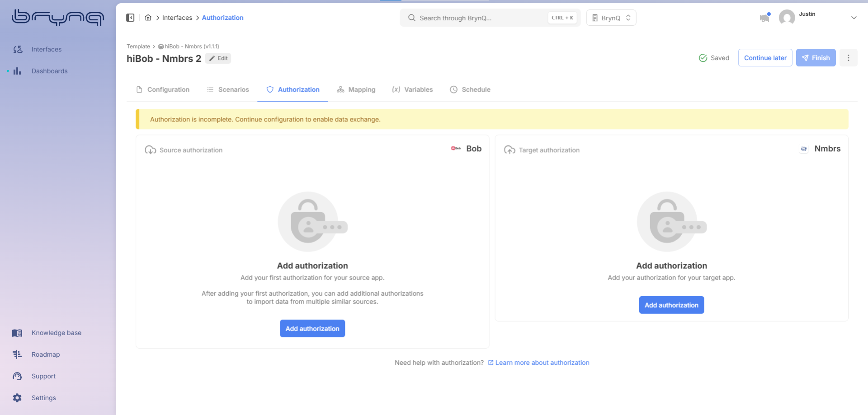Expand the Justin user menu chevron
868x415 pixels.
click(x=854, y=18)
